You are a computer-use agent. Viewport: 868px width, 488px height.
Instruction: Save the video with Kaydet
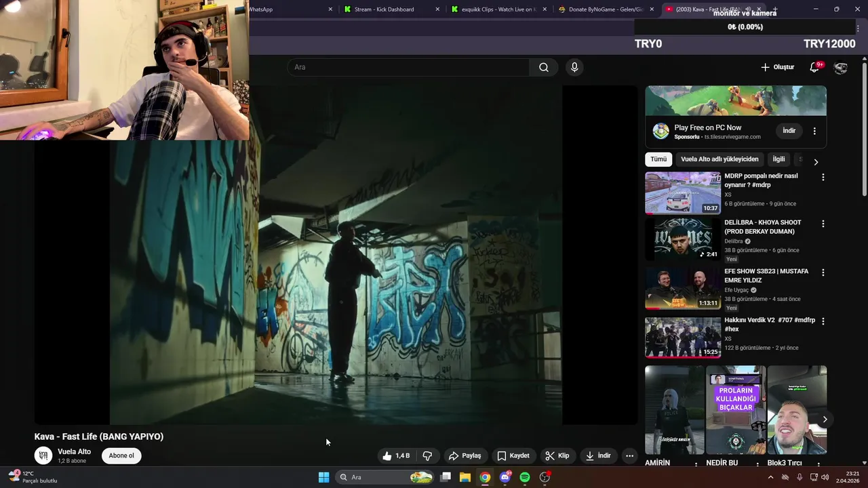[x=513, y=455]
